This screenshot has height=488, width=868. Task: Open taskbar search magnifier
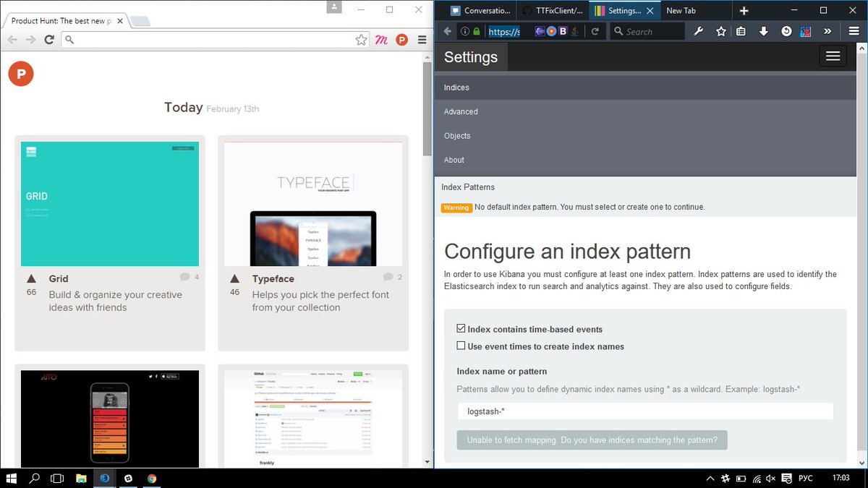pyautogui.click(x=34, y=478)
